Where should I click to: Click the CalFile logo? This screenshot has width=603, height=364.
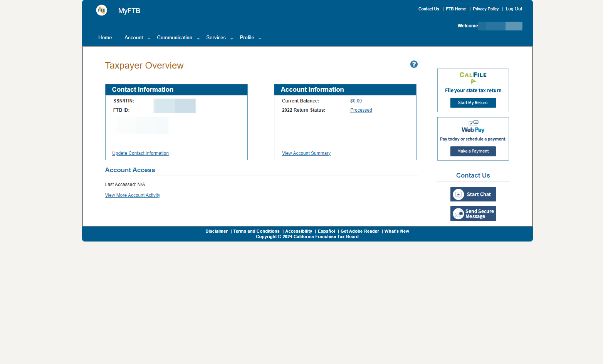[x=473, y=77]
